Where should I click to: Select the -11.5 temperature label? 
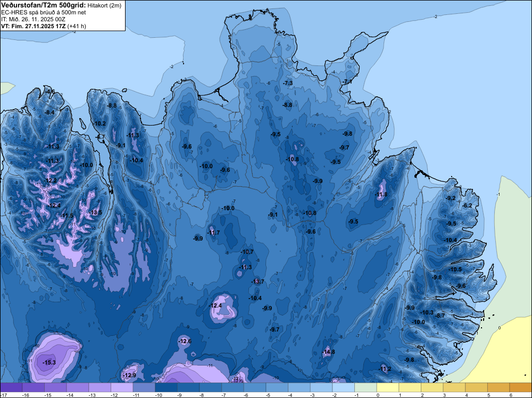click(x=67, y=216)
